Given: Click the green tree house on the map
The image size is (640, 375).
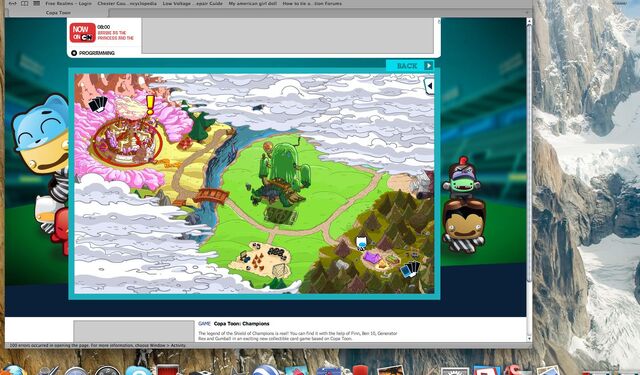Looking at the screenshot, I should tap(281, 171).
